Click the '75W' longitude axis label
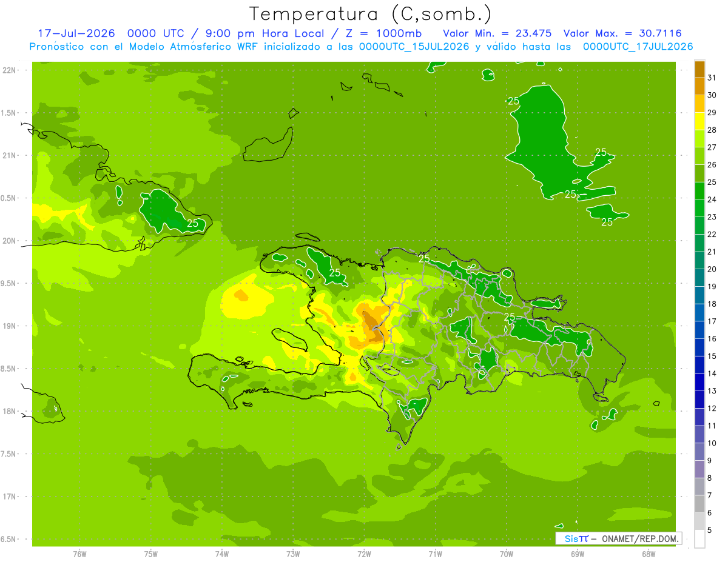728x562 pixels. pos(151,554)
